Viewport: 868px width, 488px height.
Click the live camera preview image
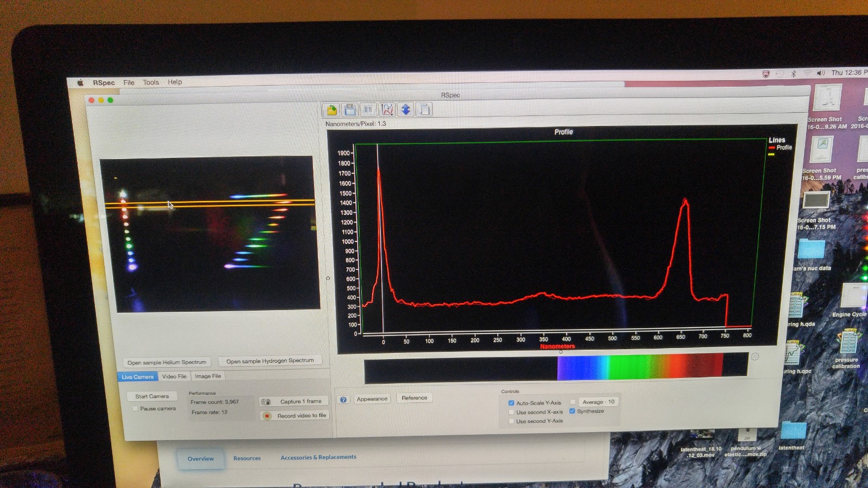point(206,233)
